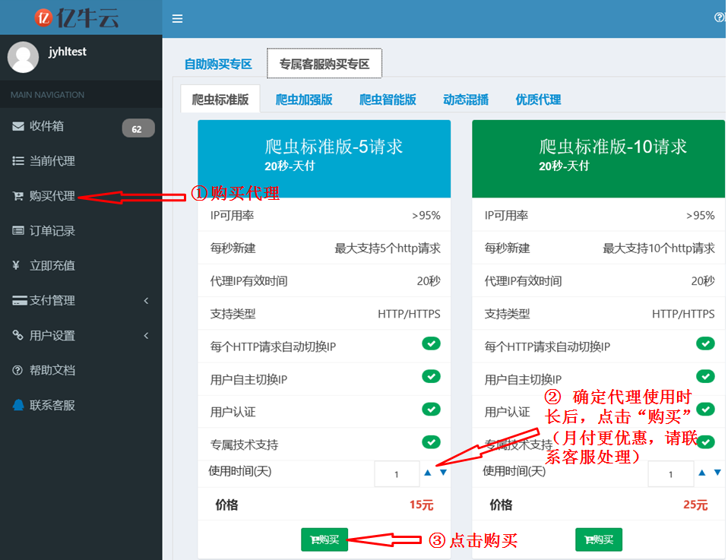Click the list icon beside 当前代理
Image resolution: width=728 pixels, height=560 pixels.
pos(18,160)
